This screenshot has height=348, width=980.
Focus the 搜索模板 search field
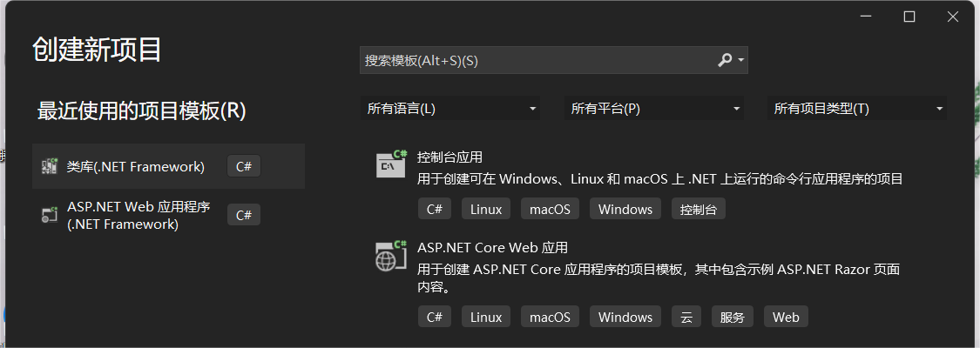pyautogui.click(x=536, y=60)
